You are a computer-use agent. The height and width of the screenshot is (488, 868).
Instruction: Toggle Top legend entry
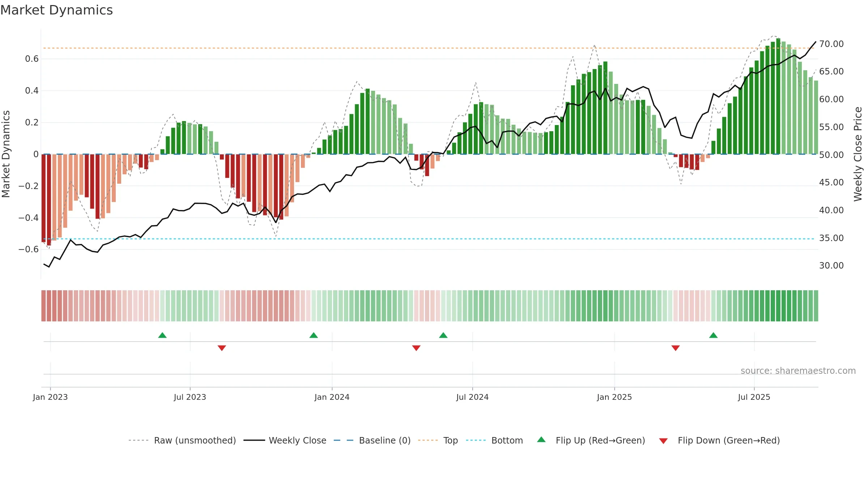click(438, 440)
